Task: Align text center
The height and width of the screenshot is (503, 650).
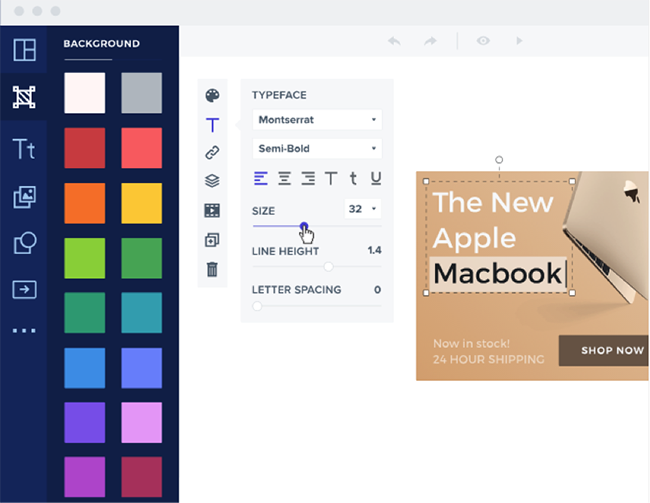Action: pos(284,178)
